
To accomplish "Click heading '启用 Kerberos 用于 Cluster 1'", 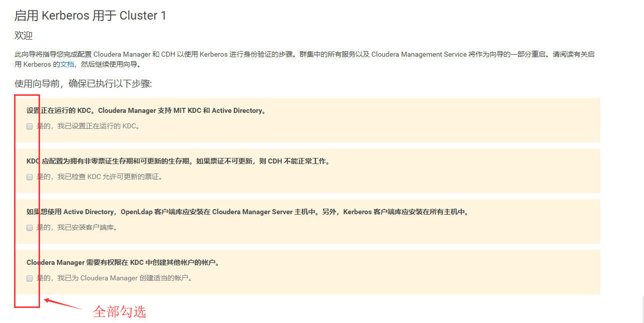I will click(x=90, y=16).
